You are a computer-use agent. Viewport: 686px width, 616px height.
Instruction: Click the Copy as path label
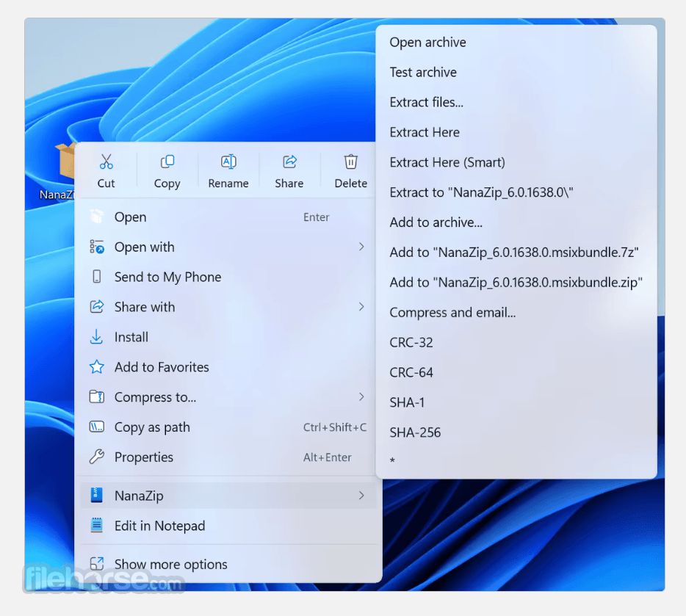152,427
